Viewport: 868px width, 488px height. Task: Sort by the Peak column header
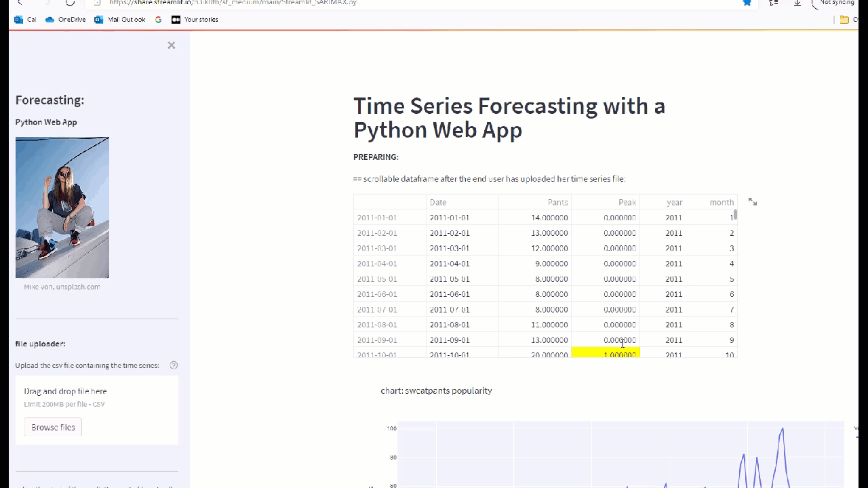(x=606, y=202)
